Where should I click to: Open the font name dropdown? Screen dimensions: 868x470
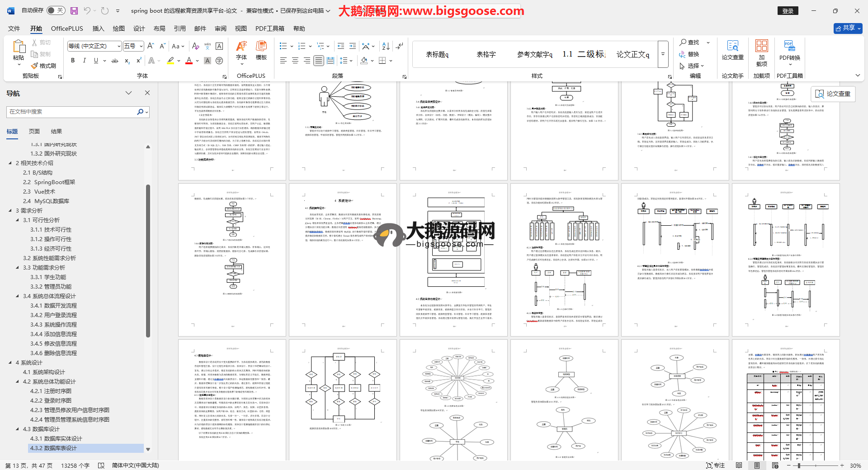[119, 46]
